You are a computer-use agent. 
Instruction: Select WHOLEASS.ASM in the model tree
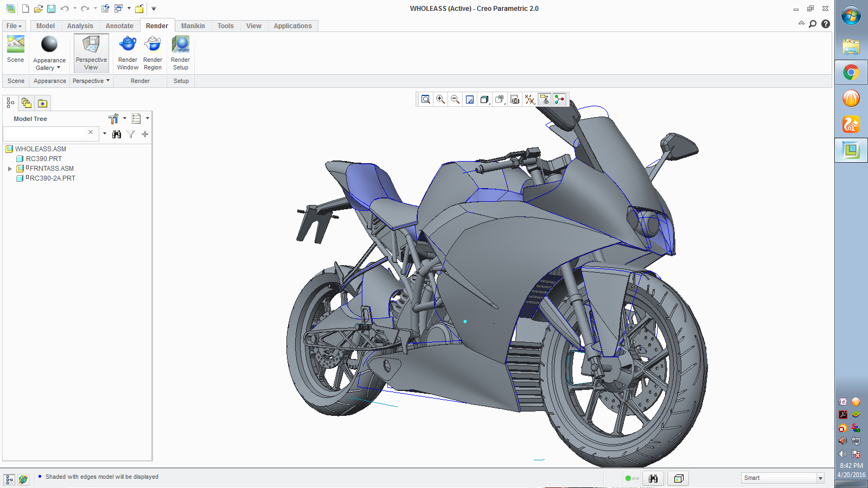[x=41, y=149]
